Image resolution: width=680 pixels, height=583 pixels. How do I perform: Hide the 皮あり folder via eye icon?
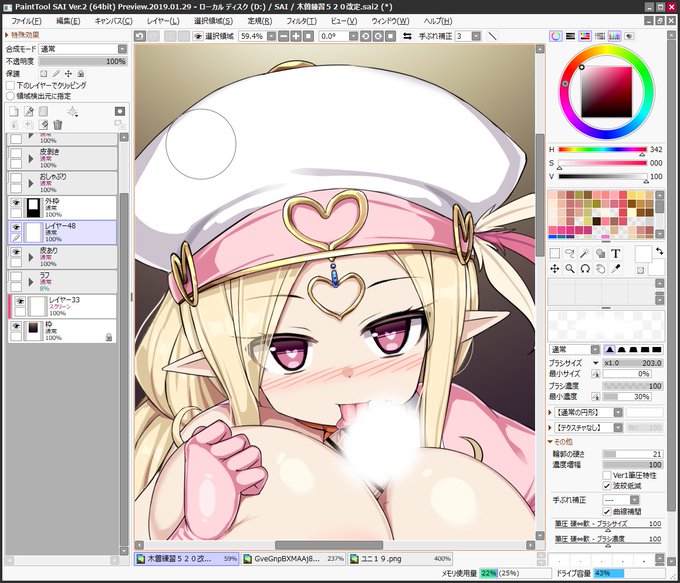coord(16,252)
